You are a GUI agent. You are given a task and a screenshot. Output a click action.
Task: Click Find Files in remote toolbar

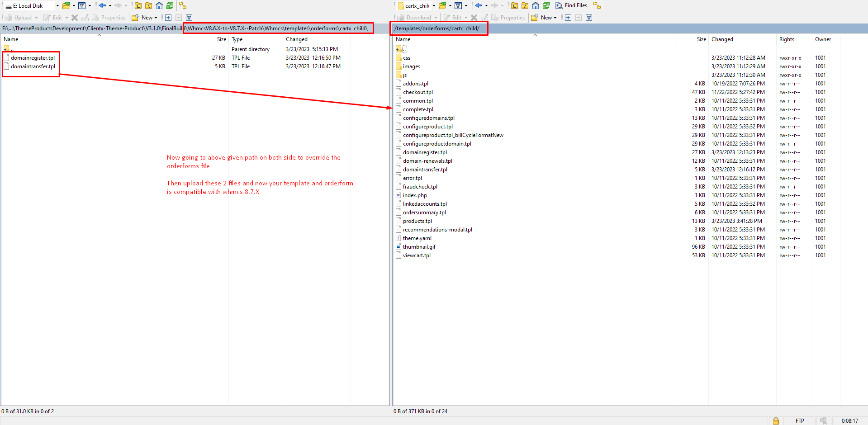(x=572, y=5)
